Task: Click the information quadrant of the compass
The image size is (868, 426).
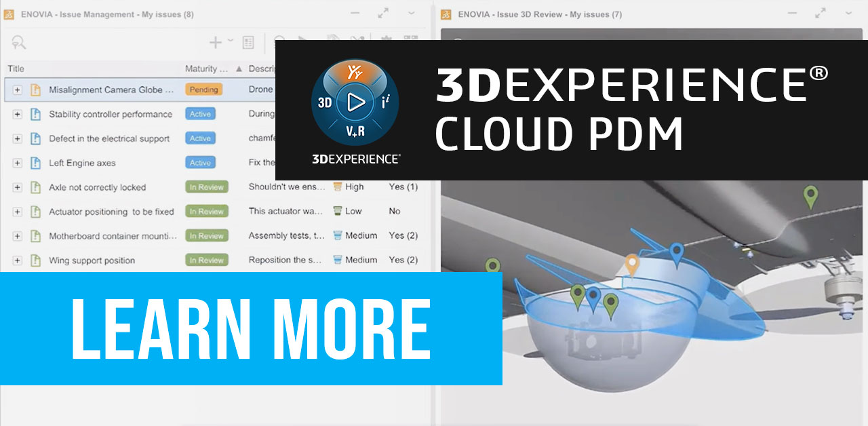Action: (385, 103)
